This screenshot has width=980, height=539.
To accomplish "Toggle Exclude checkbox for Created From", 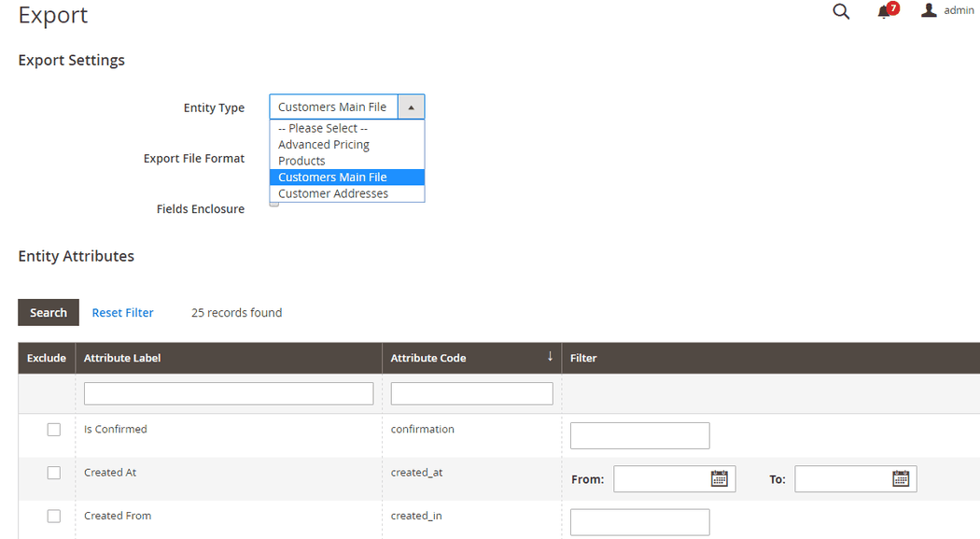I will coord(54,516).
